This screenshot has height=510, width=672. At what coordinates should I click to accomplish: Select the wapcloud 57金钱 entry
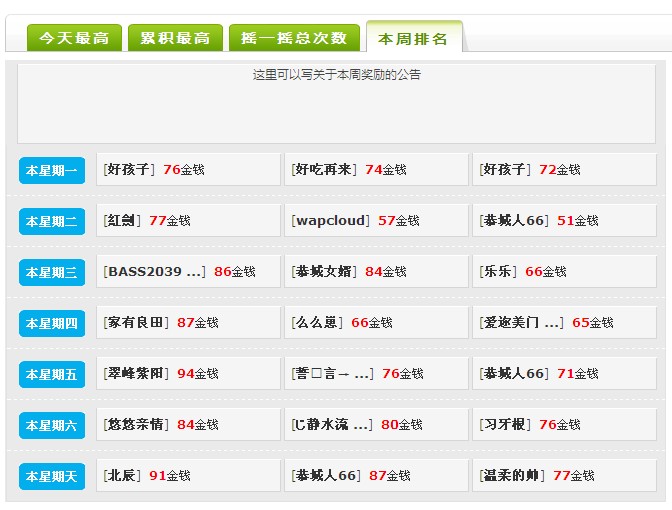point(376,221)
